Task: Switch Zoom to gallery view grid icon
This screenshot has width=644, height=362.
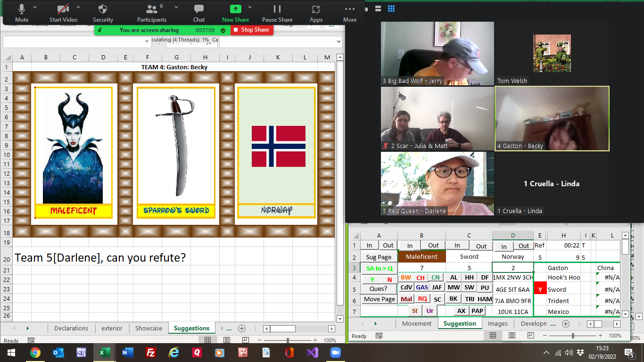Action: tap(391, 8)
